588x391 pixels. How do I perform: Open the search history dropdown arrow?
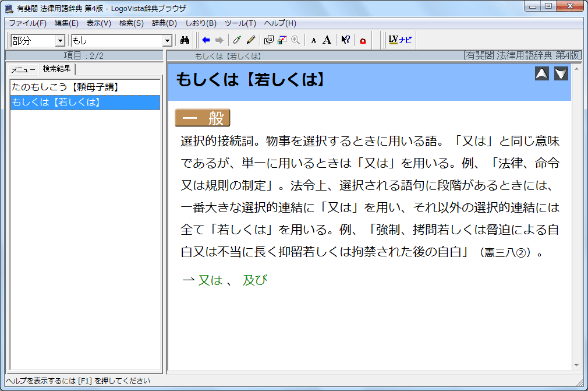[168, 41]
